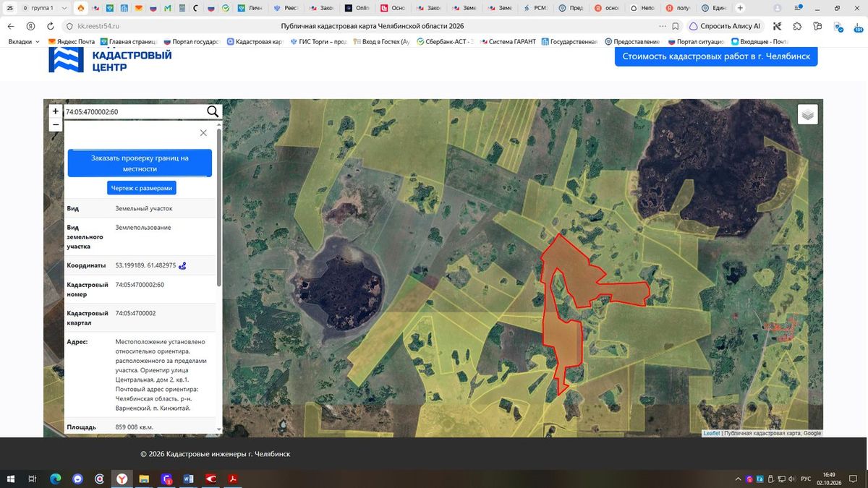The height and width of the screenshot is (488, 868).
Task: Open Windows notification center
Action: click(854, 479)
